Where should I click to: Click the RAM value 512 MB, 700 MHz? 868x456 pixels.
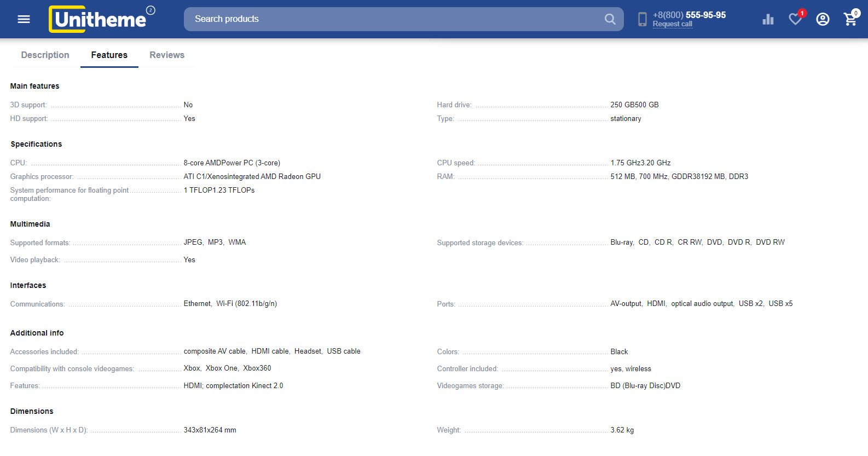[x=679, y=176]
